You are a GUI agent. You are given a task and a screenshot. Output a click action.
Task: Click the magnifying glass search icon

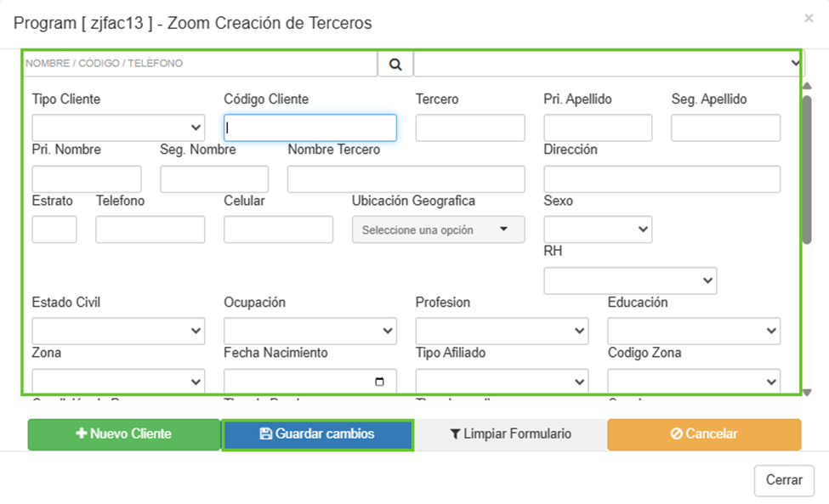pos(395,64)
